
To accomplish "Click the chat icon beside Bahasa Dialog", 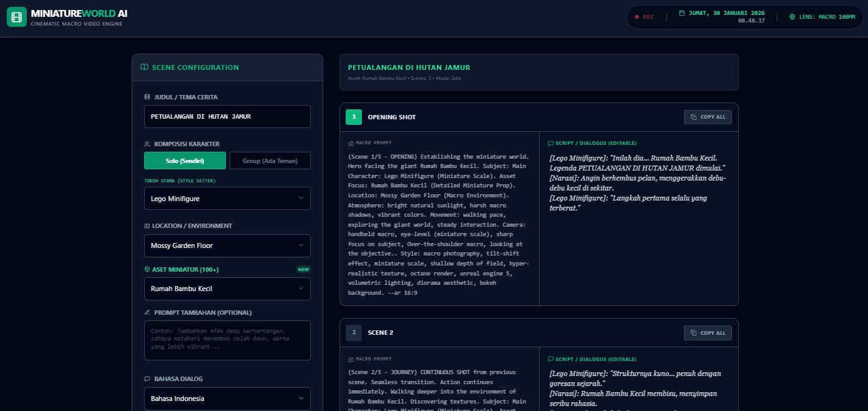I will [x=147, y=379].
